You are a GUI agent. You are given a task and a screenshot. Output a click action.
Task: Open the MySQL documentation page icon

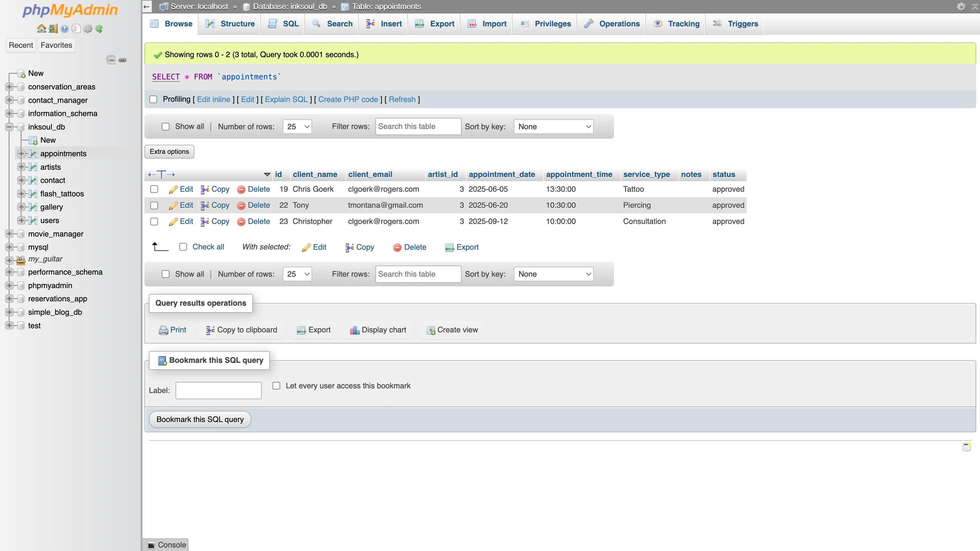[76, 28]
